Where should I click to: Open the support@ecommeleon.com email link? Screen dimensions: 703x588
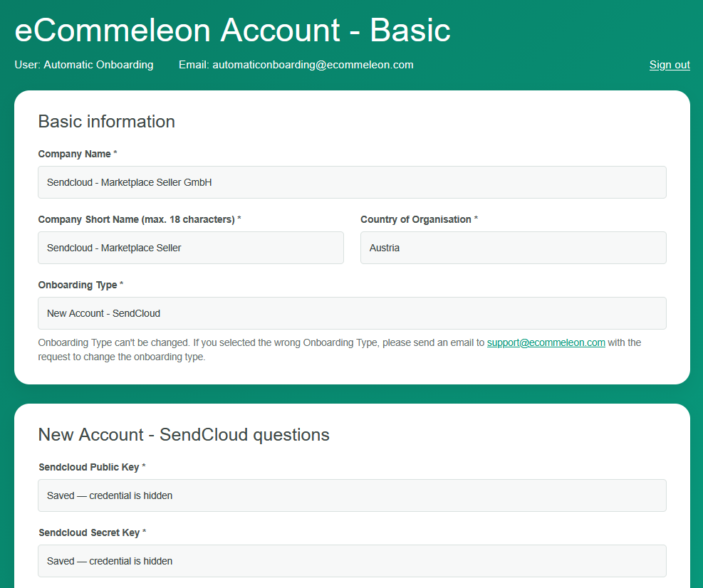546,343
